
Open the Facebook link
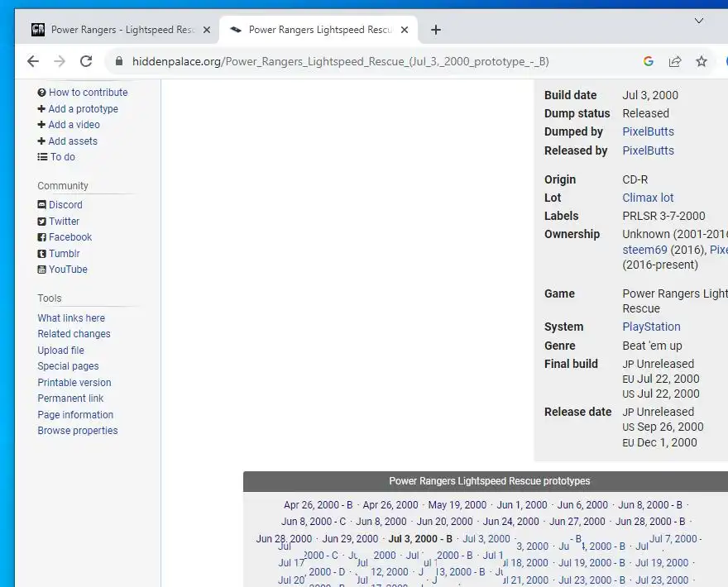(70, 237)
